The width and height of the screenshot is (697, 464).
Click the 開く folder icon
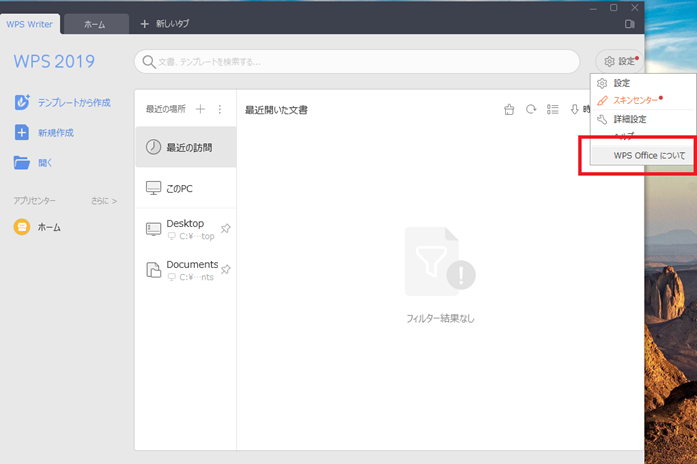pos(22,162)
